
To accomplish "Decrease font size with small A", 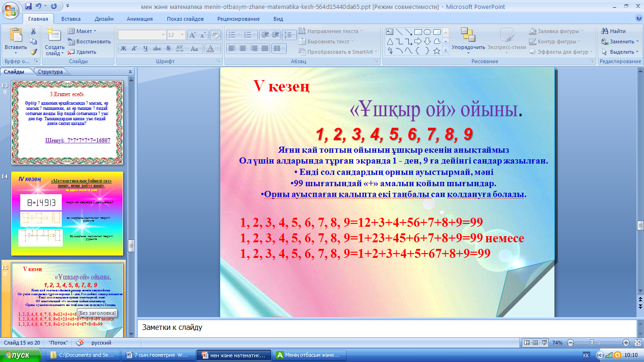I will [x=203, y=35].
